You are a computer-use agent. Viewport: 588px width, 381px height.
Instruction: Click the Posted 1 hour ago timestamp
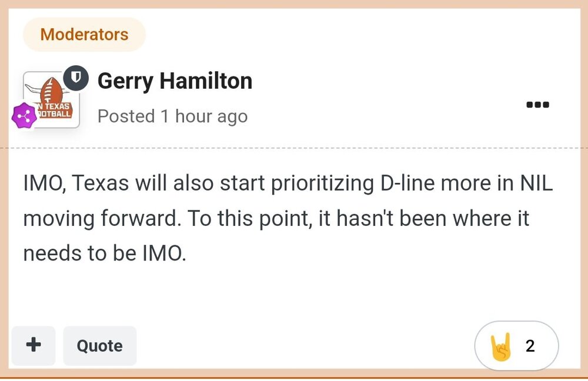(172, 116)
